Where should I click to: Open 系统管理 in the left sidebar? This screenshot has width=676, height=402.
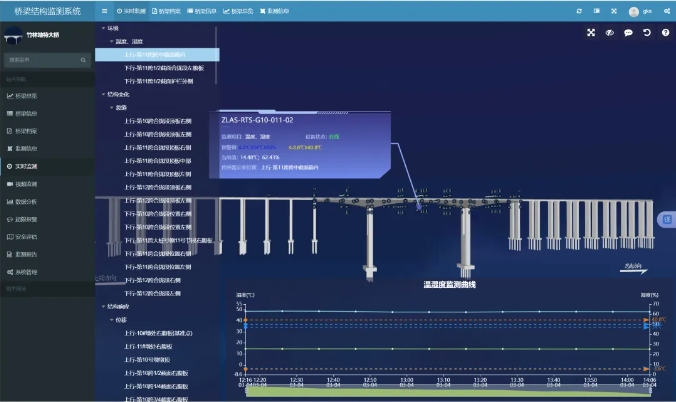click(x=26, y=272)
